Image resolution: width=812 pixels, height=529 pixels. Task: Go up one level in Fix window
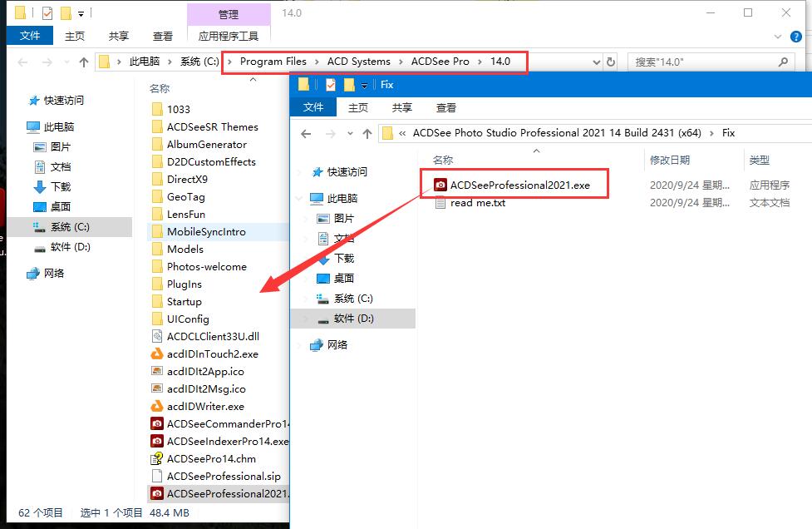point(367,134)
